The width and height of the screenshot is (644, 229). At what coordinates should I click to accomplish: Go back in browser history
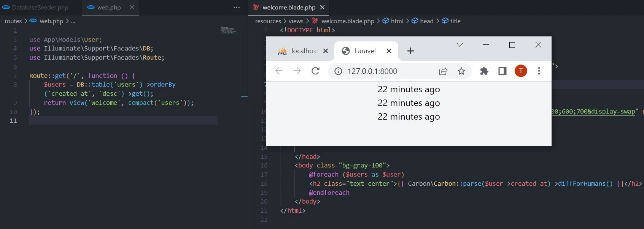click(x=279, y=71)
